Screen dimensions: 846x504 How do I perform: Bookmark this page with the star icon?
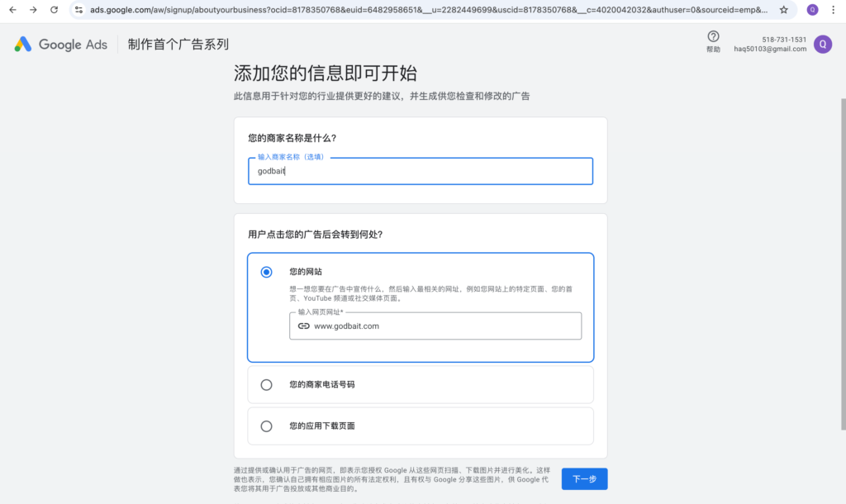(x=784, y=10)
